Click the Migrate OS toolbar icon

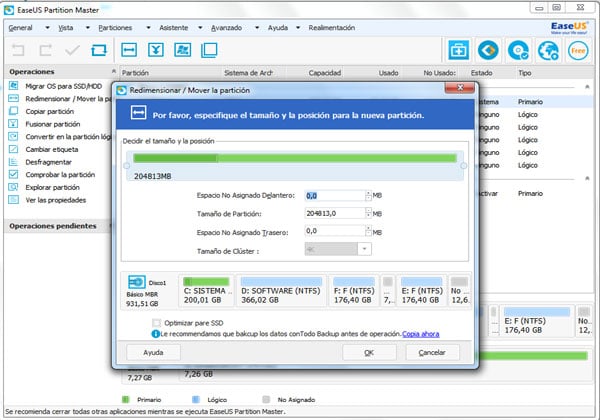[183, 50]
